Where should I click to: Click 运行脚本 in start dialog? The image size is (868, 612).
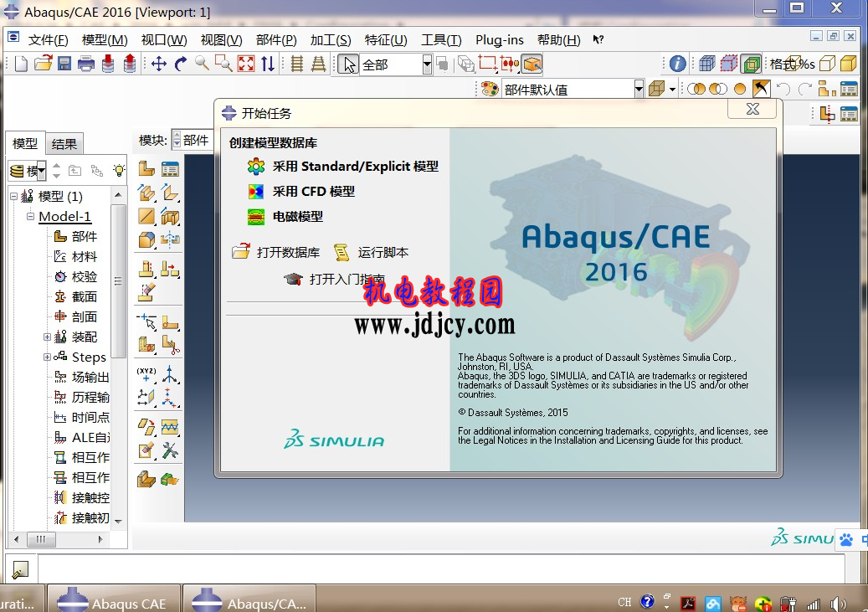[383, 253]
